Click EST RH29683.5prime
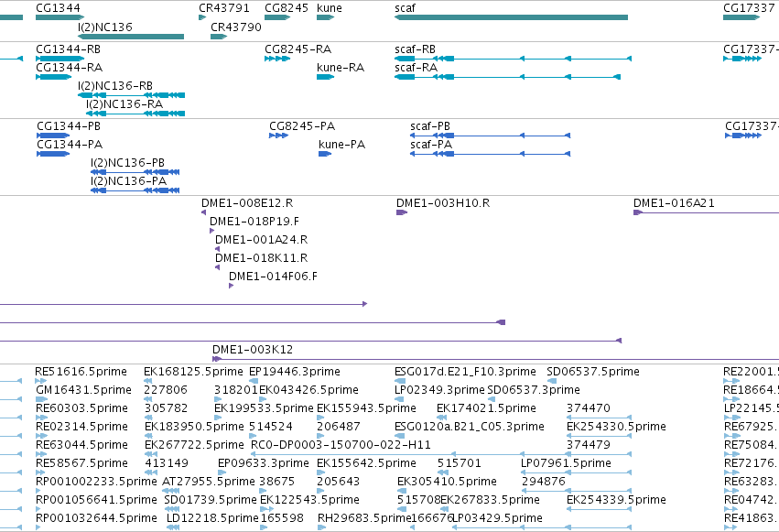The height and width of the screenshot is (532, 779). pos(322,527)
